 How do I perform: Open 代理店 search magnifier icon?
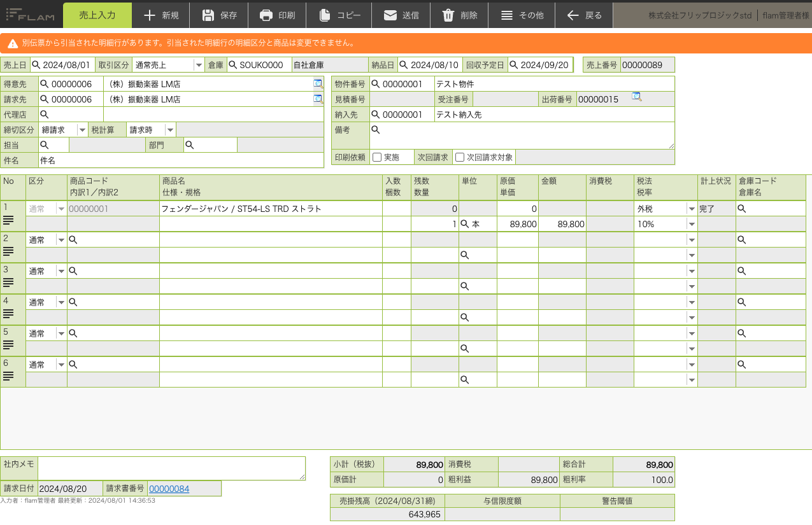pyautogui.click(x=44, y=115)
